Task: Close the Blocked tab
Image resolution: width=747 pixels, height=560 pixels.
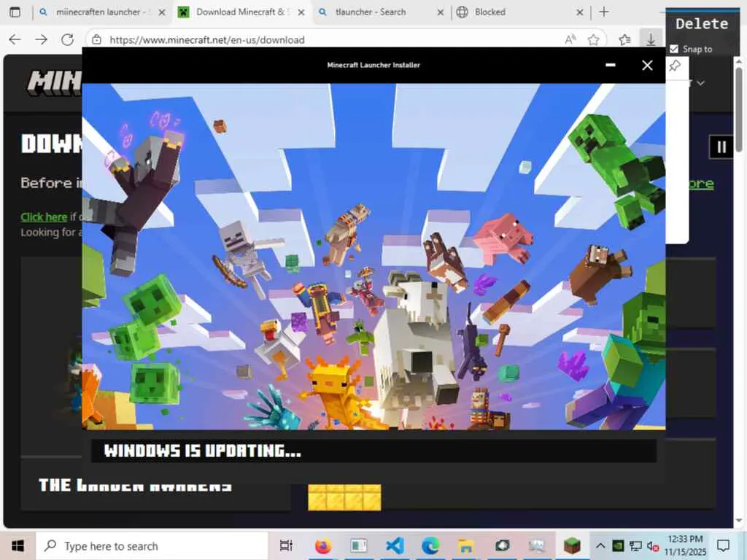Action: 579,12
